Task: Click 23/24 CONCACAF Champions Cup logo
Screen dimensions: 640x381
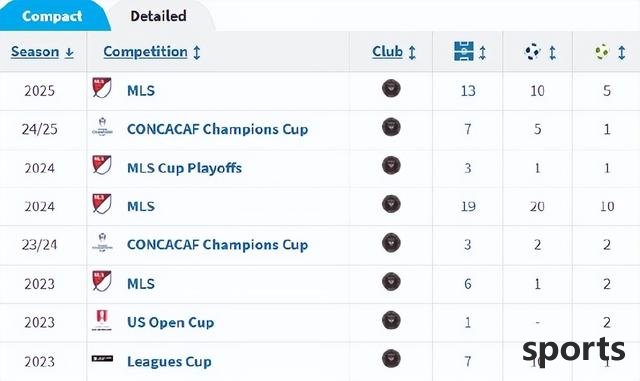Action: coord(102,243)
